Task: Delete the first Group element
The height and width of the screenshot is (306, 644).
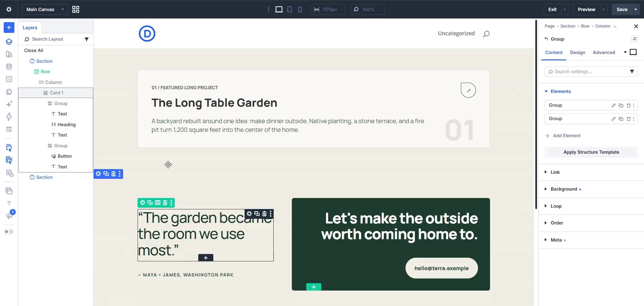Action: coord(628,105)
